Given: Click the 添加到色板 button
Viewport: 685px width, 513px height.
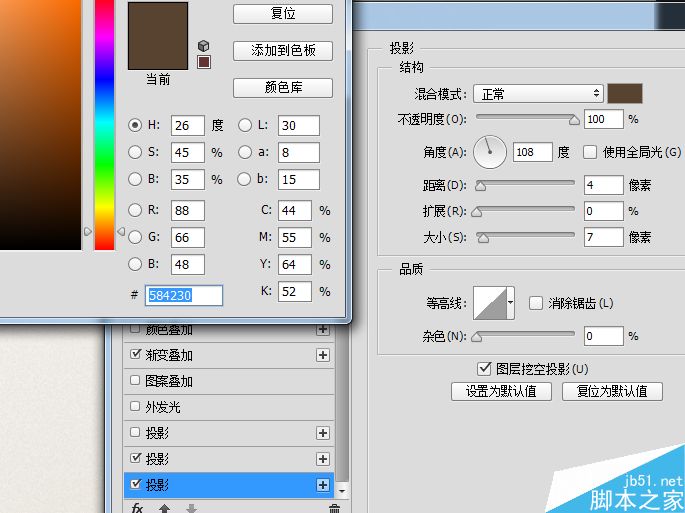Looking at the screenshot, I should 283,51.
